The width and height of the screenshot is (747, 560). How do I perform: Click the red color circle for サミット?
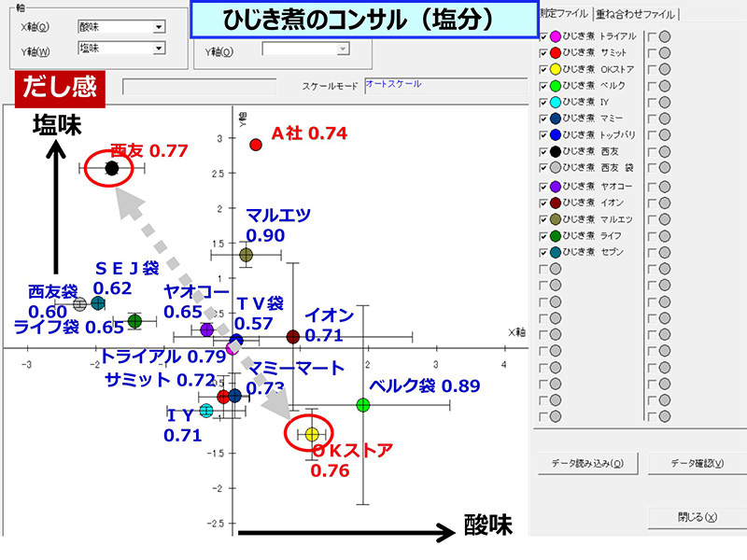pos(556,52)
